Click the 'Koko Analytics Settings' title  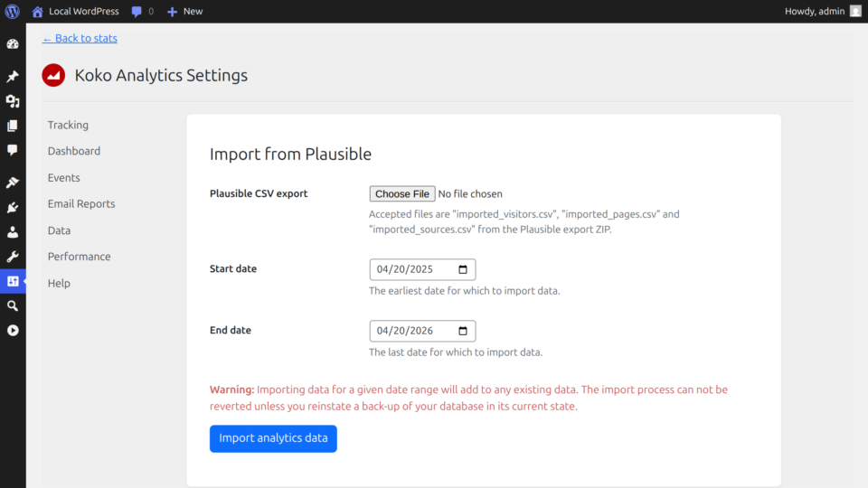[161, 75]
